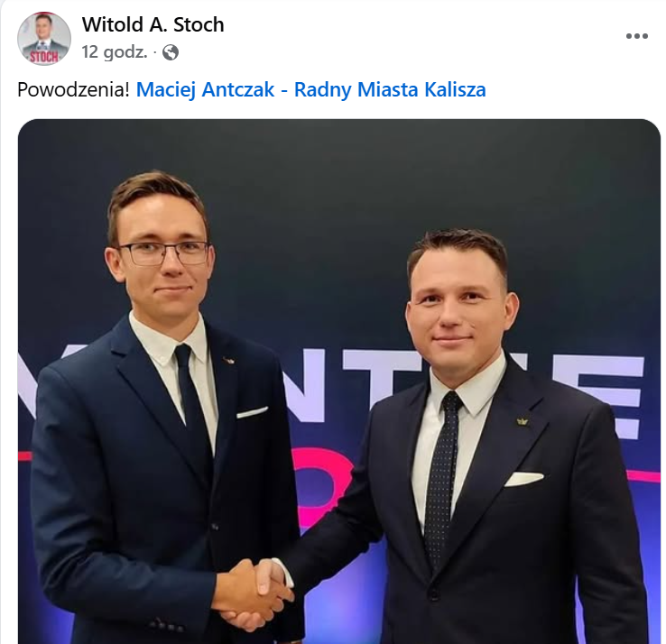
Task: Open the three-dot post options menu
Action: pos(637,36)
